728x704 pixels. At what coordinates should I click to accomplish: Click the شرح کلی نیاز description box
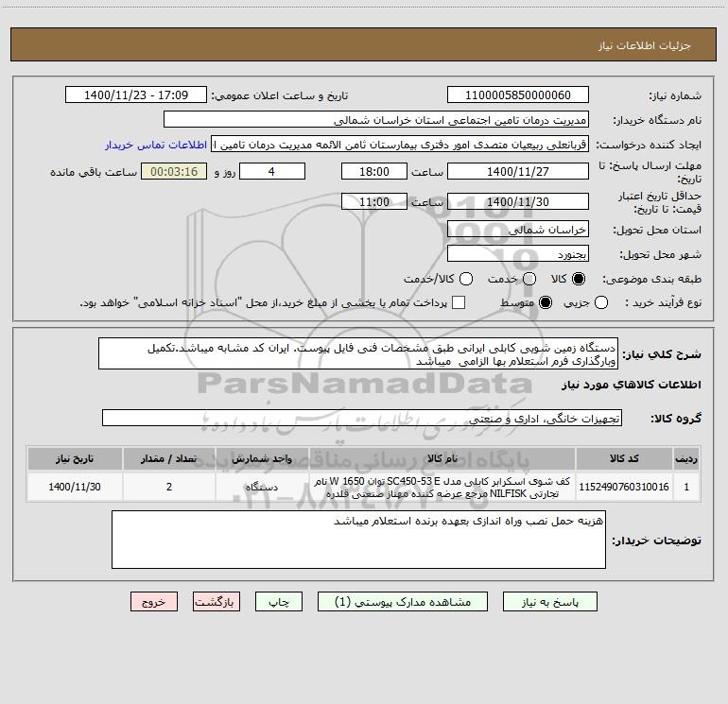tap(358, 354)
